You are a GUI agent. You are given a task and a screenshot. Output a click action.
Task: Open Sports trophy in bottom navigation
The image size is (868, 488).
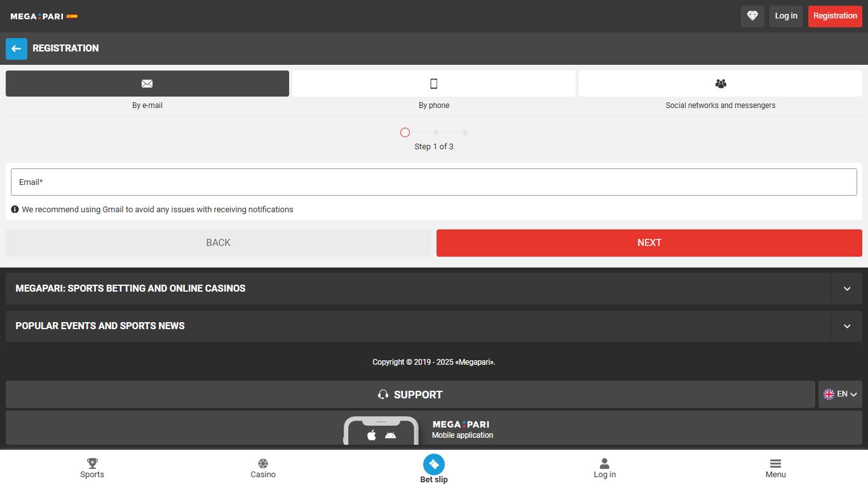92,468
